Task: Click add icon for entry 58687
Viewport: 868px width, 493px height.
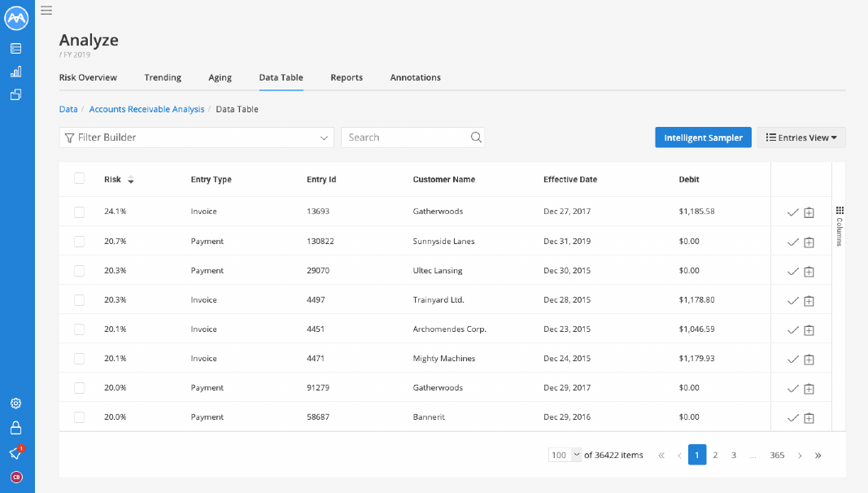Action: tap(809, 418)
